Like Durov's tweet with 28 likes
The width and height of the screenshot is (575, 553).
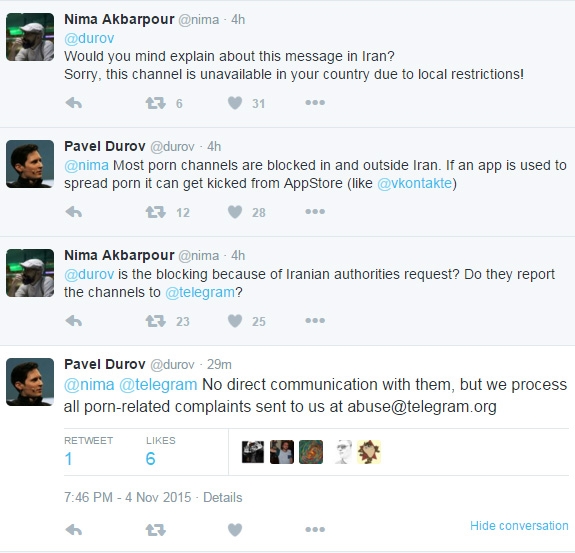pos(235,212)
